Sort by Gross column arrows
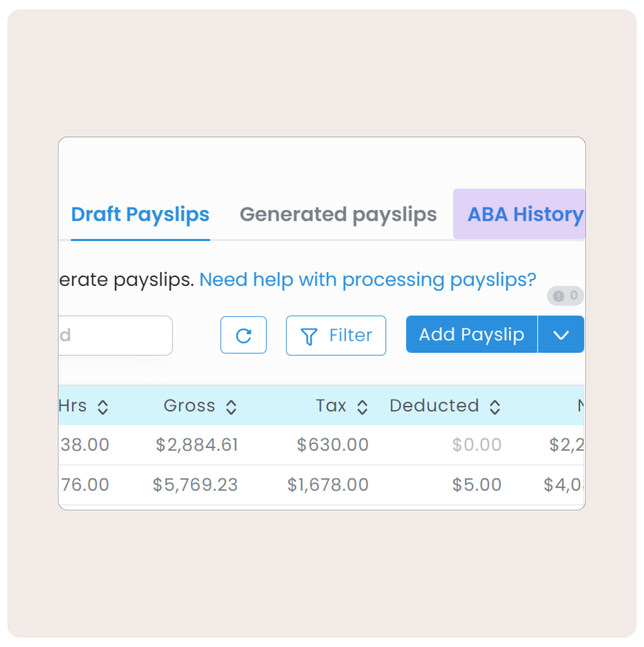This screenshot has height=647, width=644. click(231, 407)
